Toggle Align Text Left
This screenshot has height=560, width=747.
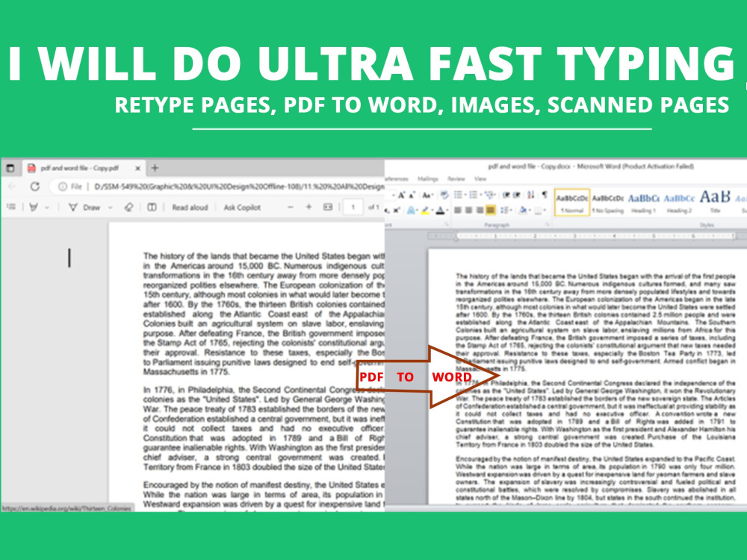[458, 210]
